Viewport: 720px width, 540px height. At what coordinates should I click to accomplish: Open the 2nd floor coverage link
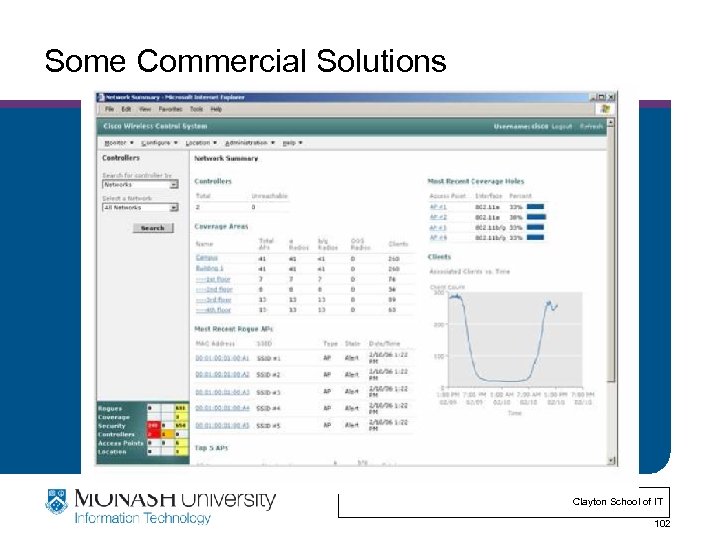(214, 289)
